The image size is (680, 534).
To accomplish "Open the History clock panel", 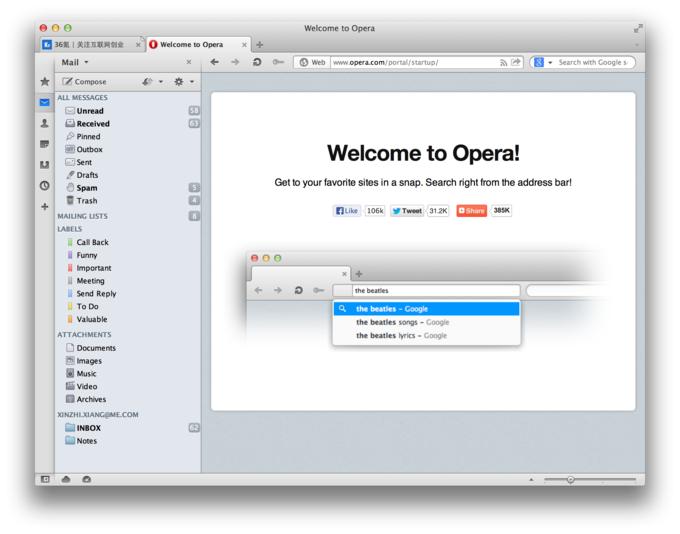I will coord(45,186).
